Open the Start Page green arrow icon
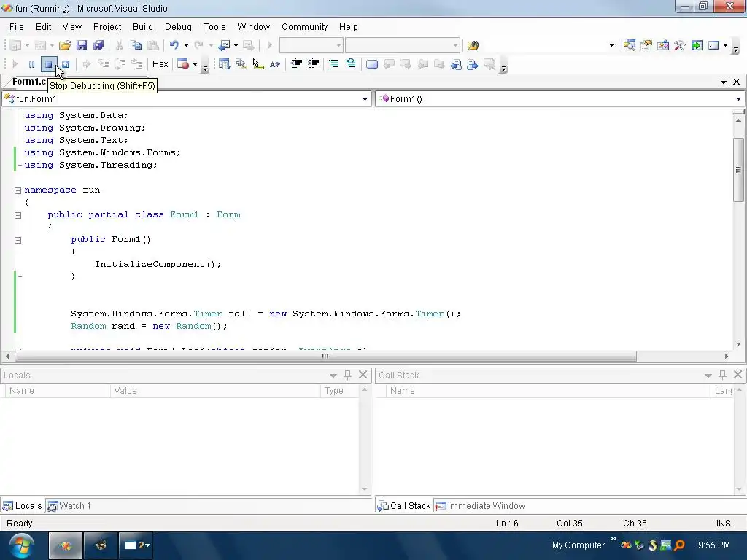 (697, 45)
